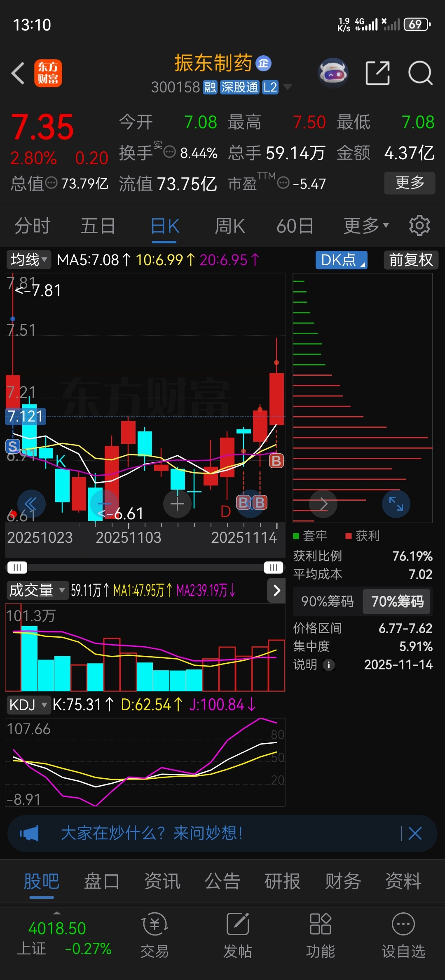Tap 大家在炒什么 banner link
Image resolution: width=445 pixels, height=980 pixels.
(152, 833)
